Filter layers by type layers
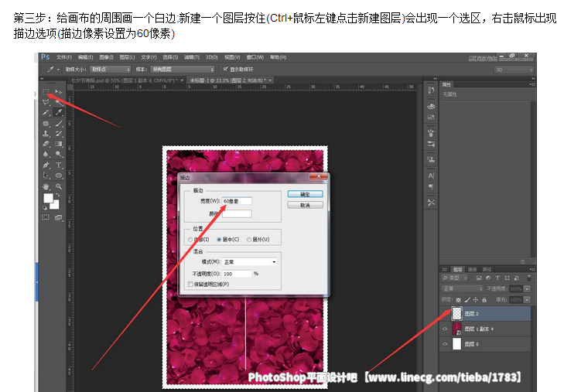 point(497,278)
